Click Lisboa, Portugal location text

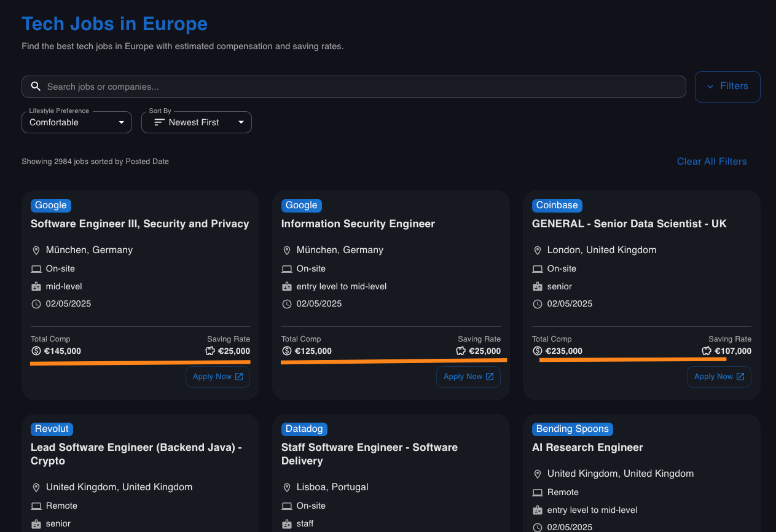pyautogui.click(x=332, y=487)
